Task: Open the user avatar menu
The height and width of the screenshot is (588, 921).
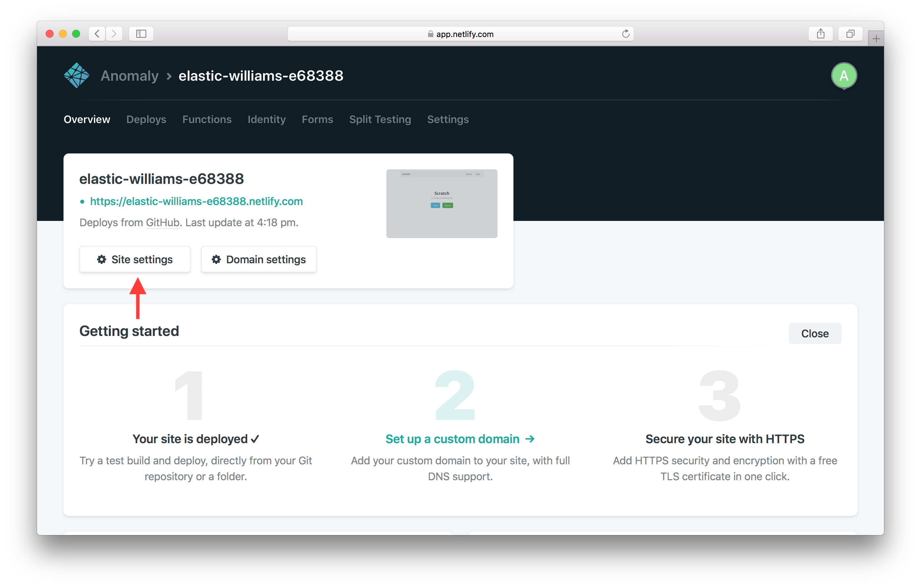Action: pyautogui.click(x=843, y=76)
